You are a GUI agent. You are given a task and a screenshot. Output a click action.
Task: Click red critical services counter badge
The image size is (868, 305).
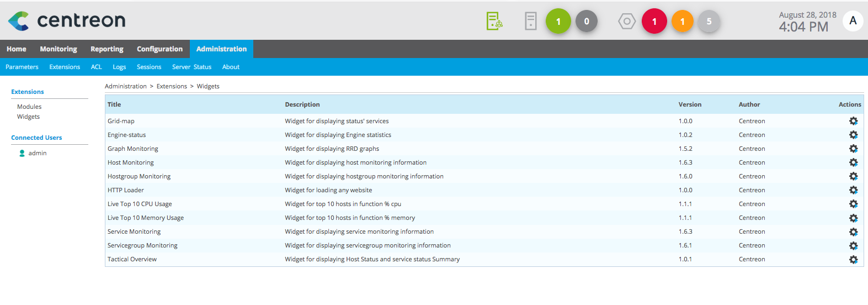(x=654, y=22)
